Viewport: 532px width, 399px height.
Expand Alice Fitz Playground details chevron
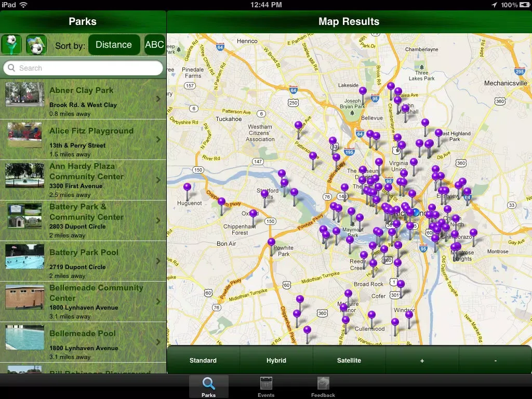click(x=158, y=139)
